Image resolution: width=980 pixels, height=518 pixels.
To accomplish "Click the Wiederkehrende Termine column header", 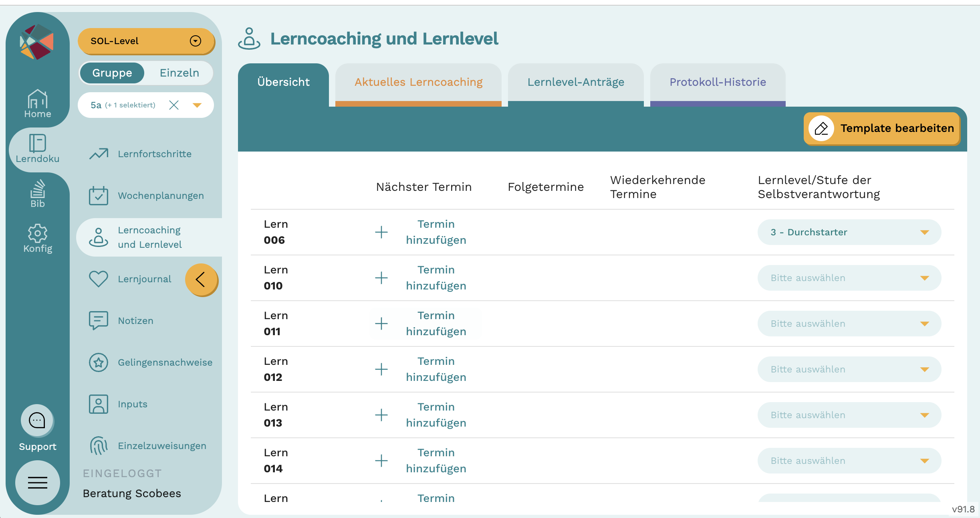I will [657, 187].
